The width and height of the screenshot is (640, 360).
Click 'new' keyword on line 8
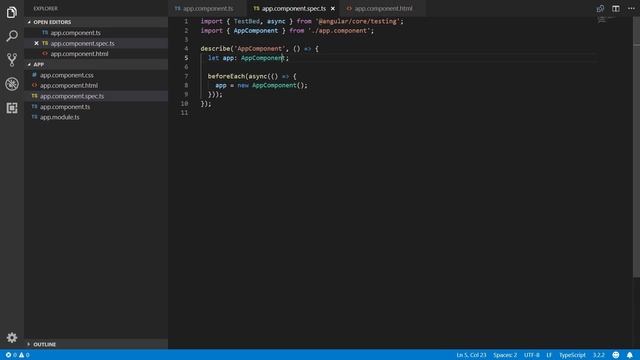(x=243, y=85)
